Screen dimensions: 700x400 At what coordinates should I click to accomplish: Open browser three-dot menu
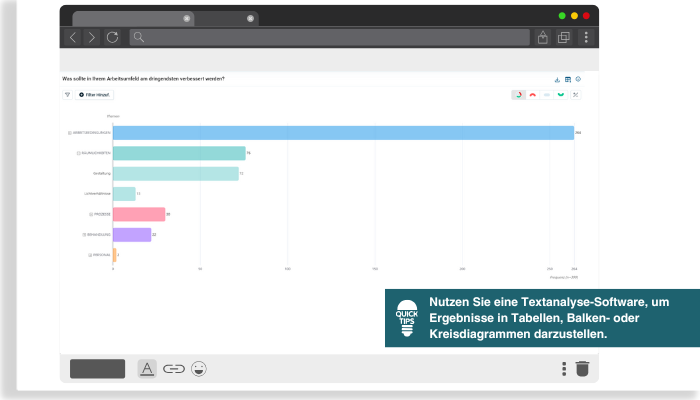(586, 37)
